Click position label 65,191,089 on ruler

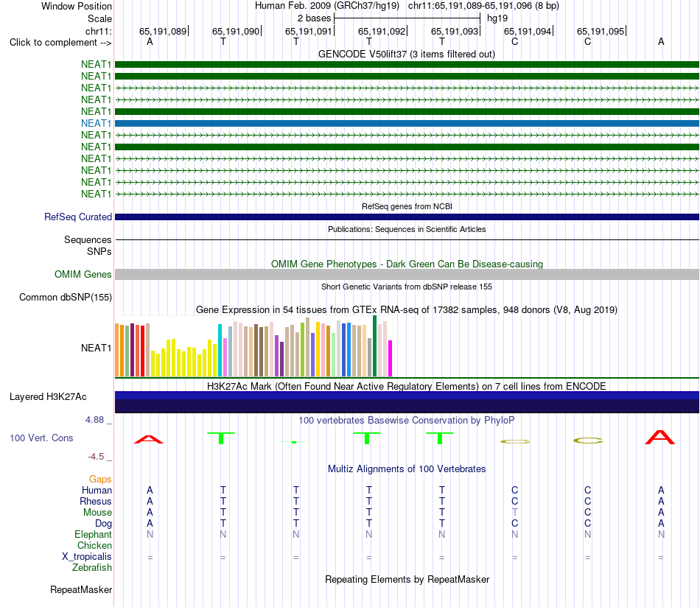(163, 31)
